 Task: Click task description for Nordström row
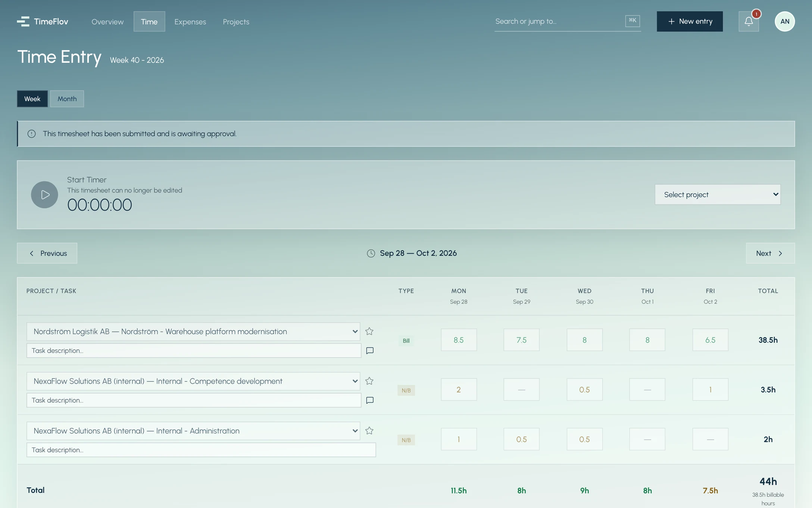coord(194,351)
